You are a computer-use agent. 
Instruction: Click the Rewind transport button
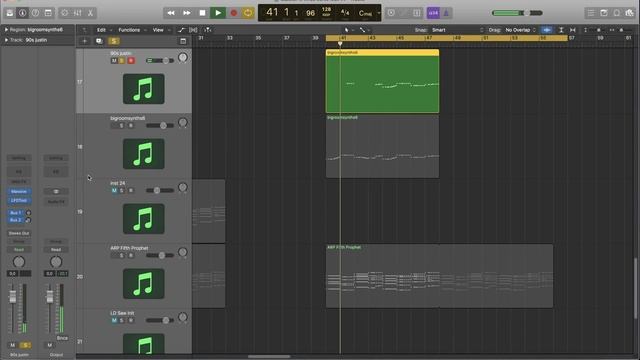click(171, 13)
